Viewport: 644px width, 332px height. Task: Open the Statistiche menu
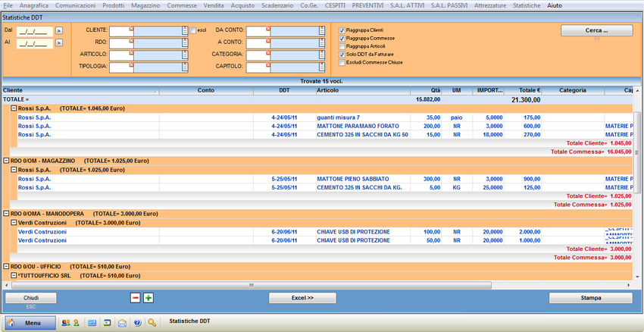527,5
